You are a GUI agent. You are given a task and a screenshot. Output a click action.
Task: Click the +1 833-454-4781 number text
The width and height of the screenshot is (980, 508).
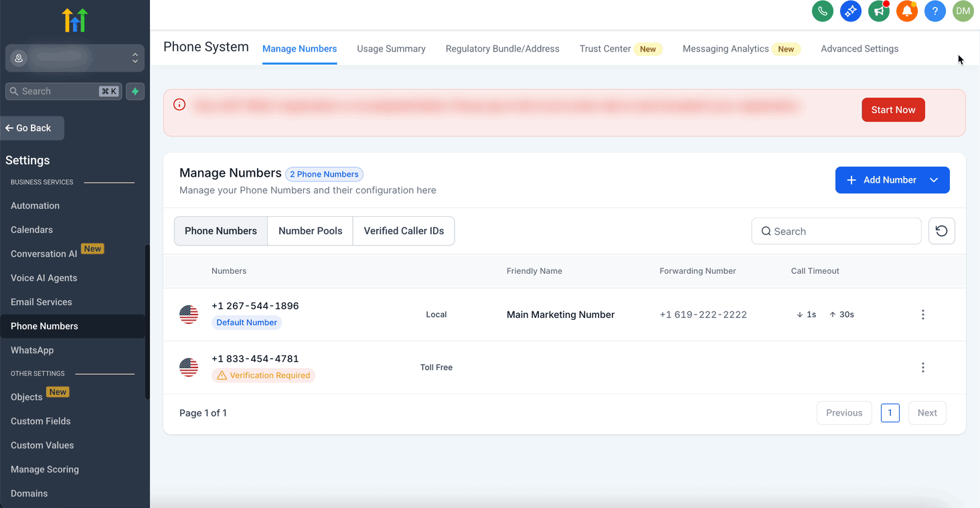pos(255,359)
